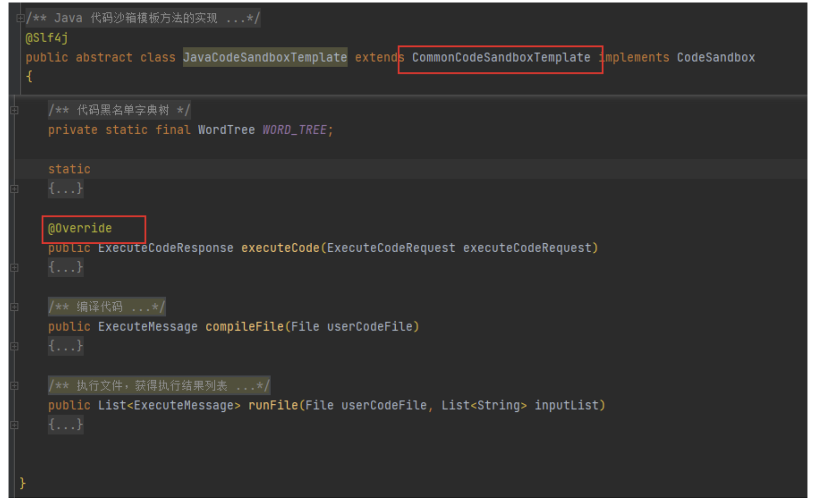This screenshot has height=504, width=819.
Task: Click the @Override annotation
Action: 80,229
